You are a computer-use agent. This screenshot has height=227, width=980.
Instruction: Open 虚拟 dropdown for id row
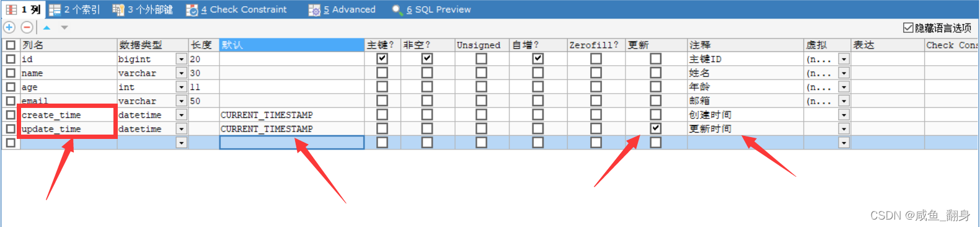point(844,59)
